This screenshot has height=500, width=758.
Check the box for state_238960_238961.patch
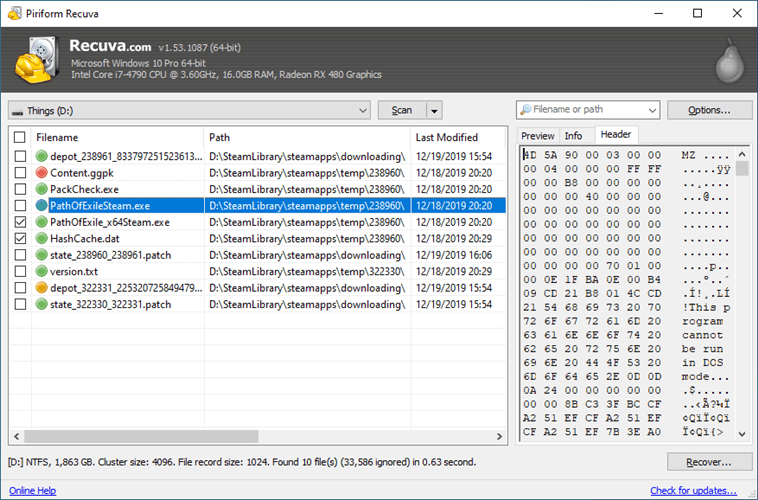coord(20,255)
